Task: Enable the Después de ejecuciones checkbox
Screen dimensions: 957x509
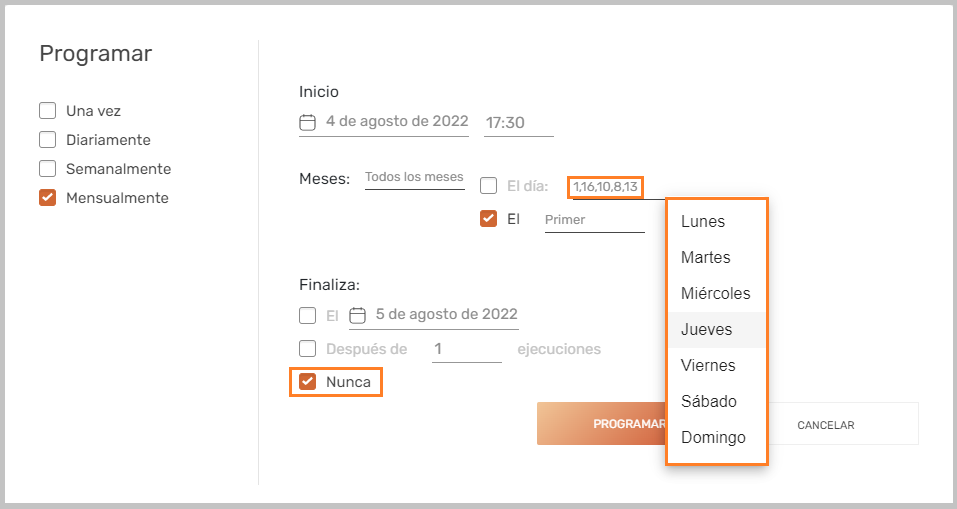Action: [308, 348]
